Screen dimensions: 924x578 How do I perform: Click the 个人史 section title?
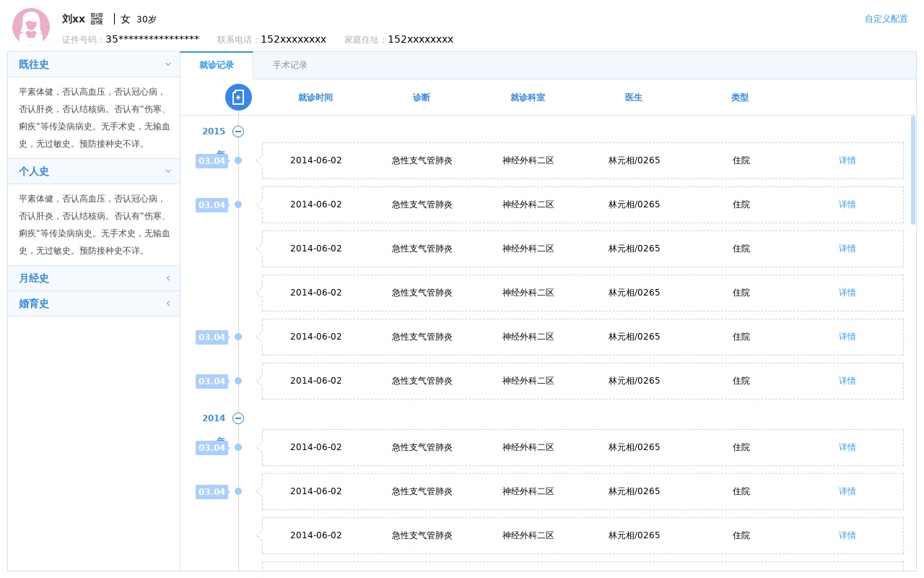(34, 171)
